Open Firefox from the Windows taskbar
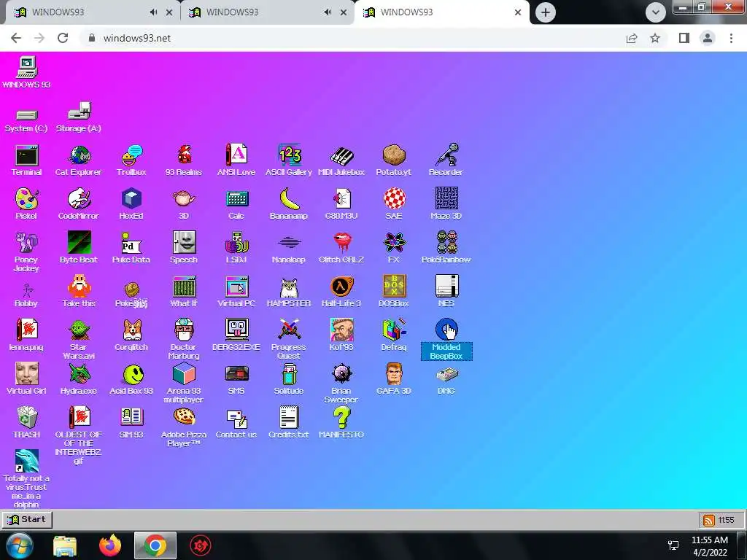Viewport: 747px width, 560px height. coord(110,545)
